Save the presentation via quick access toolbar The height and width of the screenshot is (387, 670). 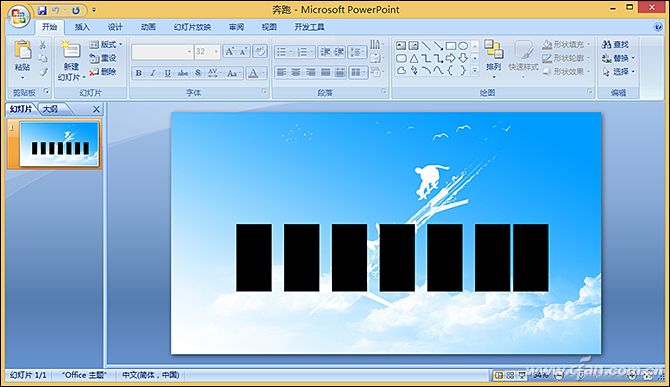42,10
